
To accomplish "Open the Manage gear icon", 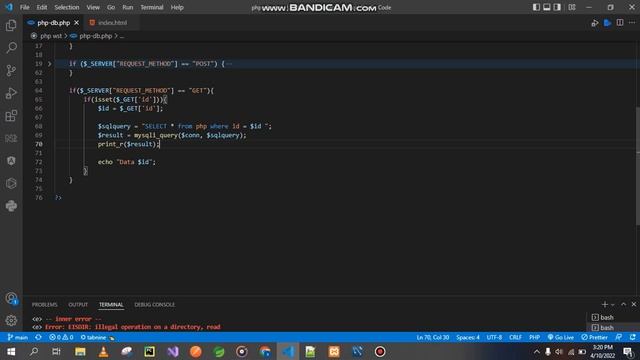I will (x=11, y=321).
